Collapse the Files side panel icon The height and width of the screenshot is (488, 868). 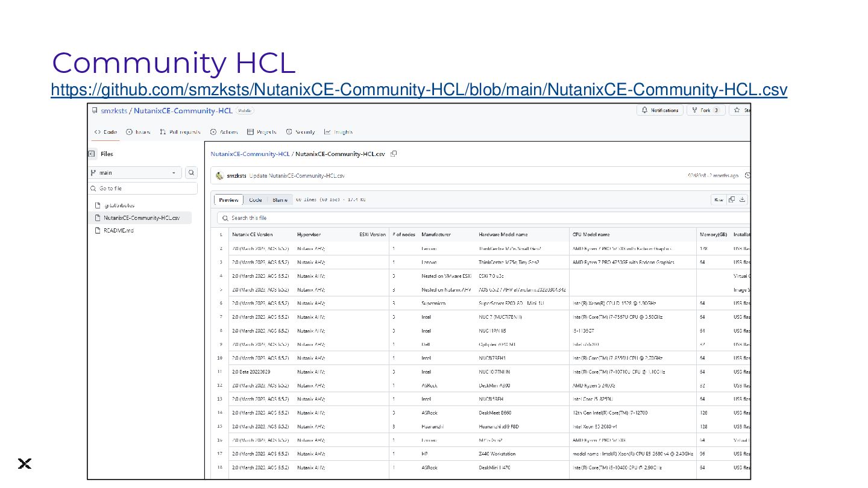[x=92, y=154]
